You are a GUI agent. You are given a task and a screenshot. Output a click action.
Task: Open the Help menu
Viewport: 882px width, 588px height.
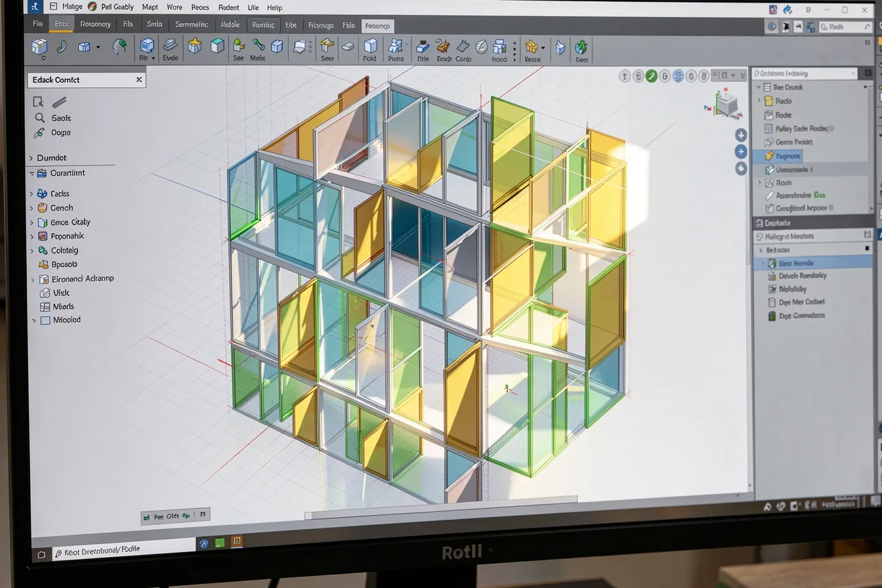[274, 8]
